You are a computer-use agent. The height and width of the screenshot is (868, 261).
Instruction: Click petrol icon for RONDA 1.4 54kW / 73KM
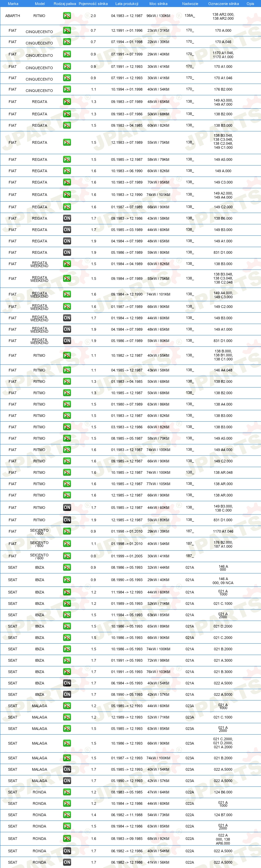point(67,815)
